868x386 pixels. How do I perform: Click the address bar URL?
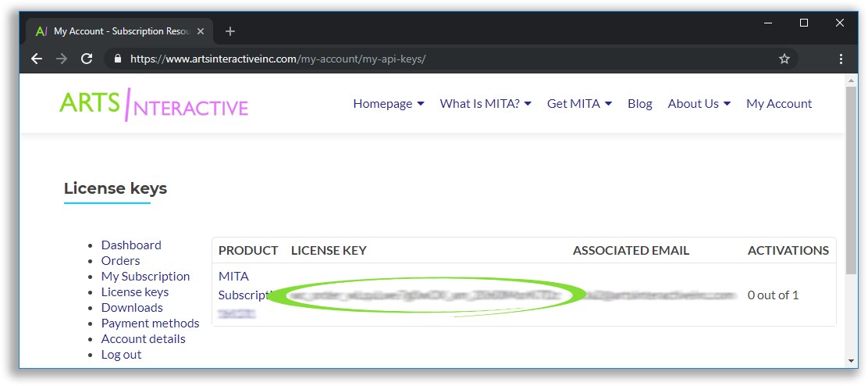click(x=278, y=59)
